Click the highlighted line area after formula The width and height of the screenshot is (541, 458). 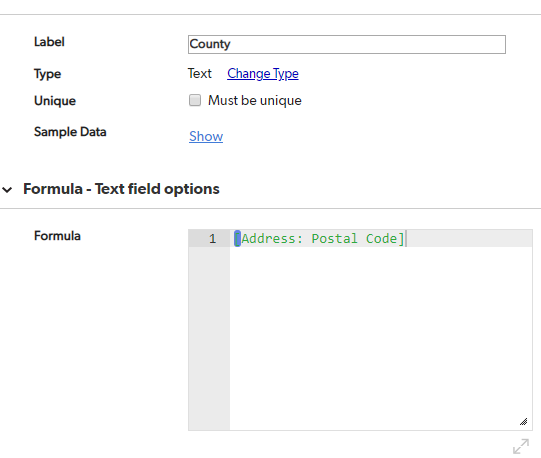[x=469, y=238]
